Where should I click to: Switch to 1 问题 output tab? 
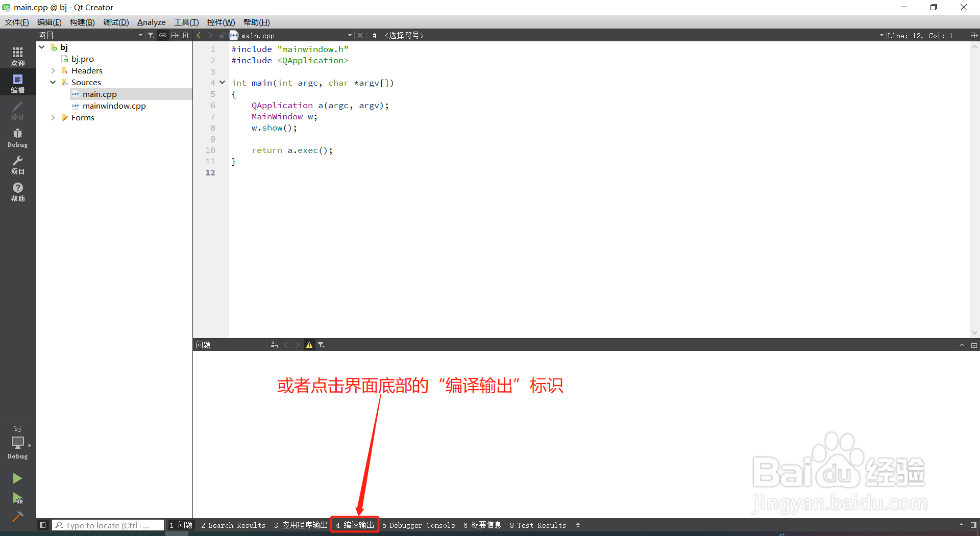(181, 525)
